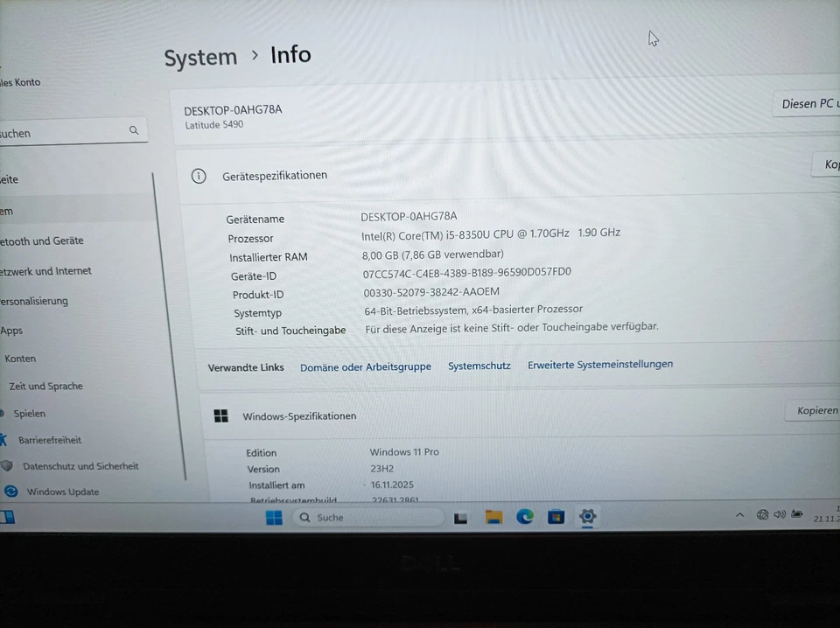Expand hidden icons with the tray chevron
Viewport: 840px width, 628px height.
tap(739, 515)
